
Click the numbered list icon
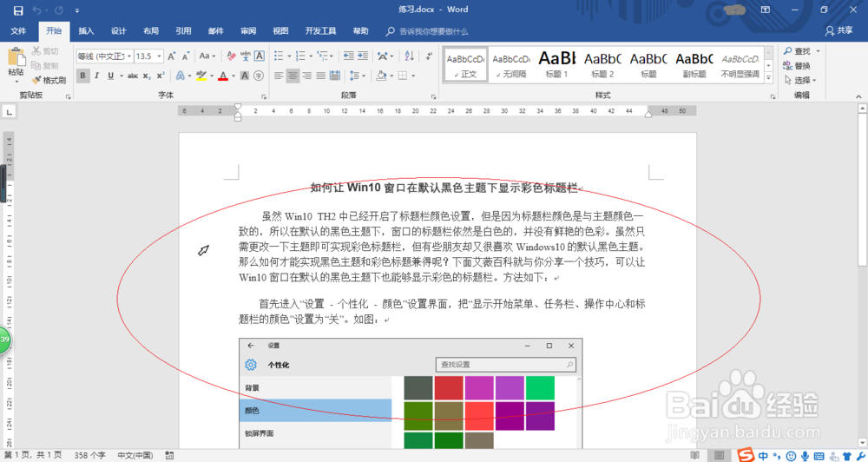pos(300,56)
